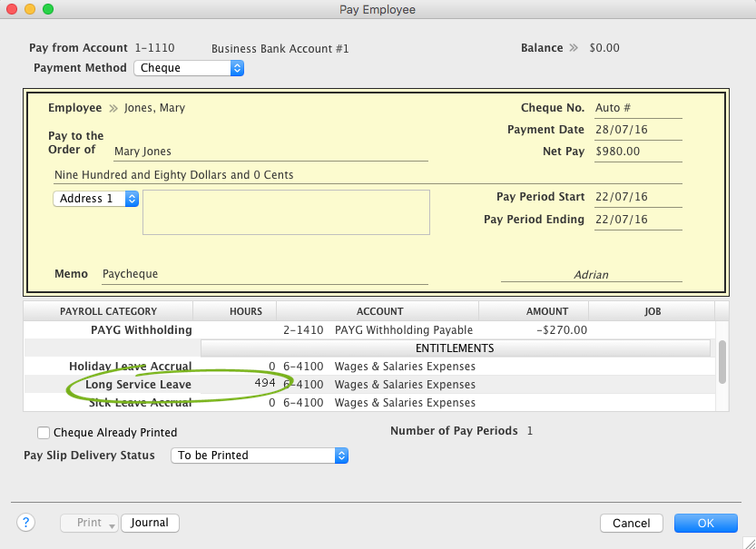Click the arrow icon next to Balance

(x=574, y=48)
